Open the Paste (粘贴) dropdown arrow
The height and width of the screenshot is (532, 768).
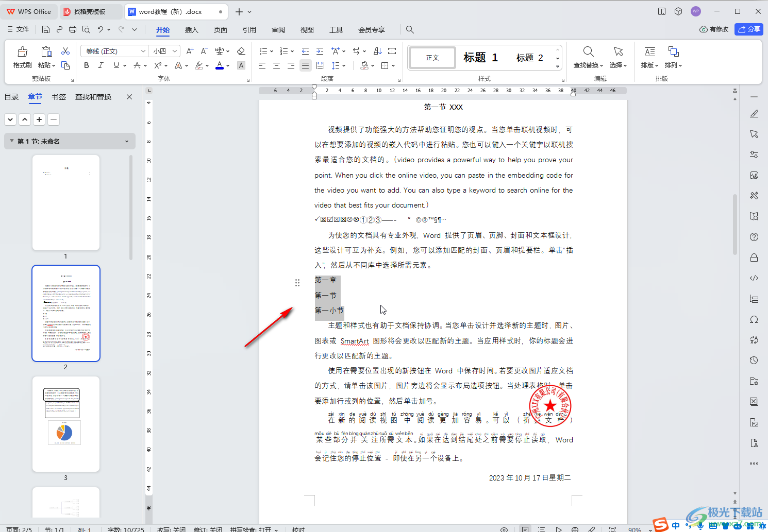[54, 65]
